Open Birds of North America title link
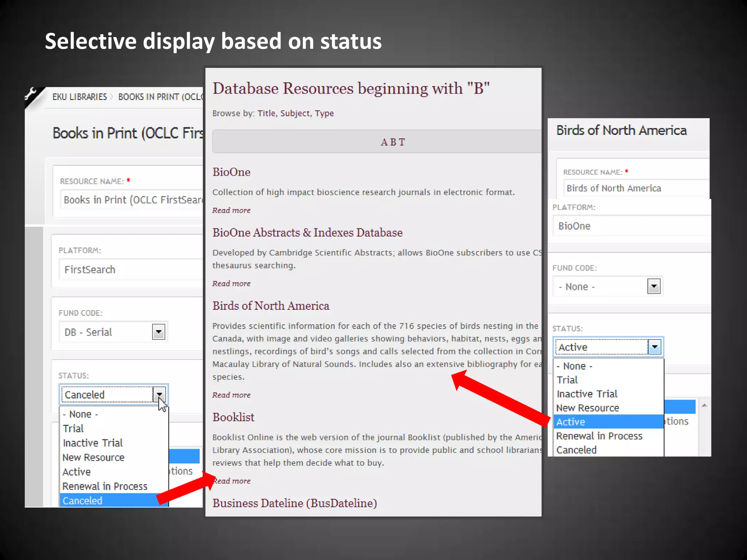 tap(271, 306)
